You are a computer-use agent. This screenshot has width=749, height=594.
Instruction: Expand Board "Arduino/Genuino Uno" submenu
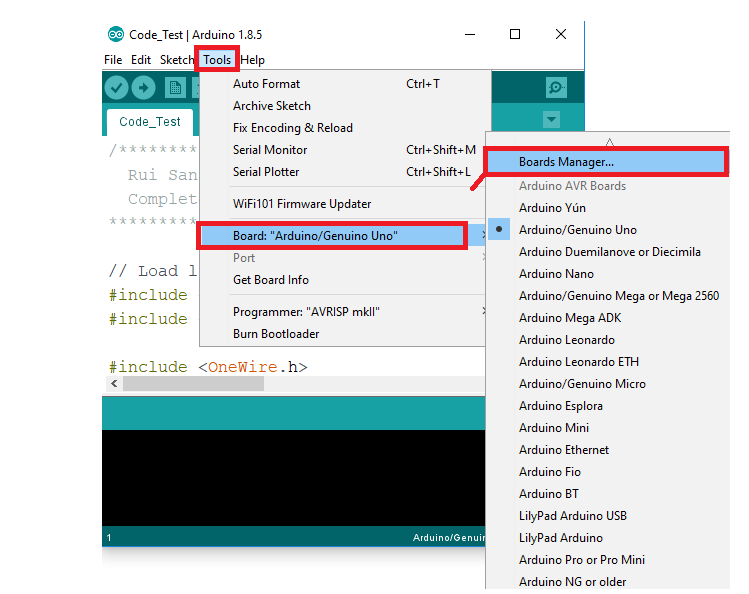(343, 236)
